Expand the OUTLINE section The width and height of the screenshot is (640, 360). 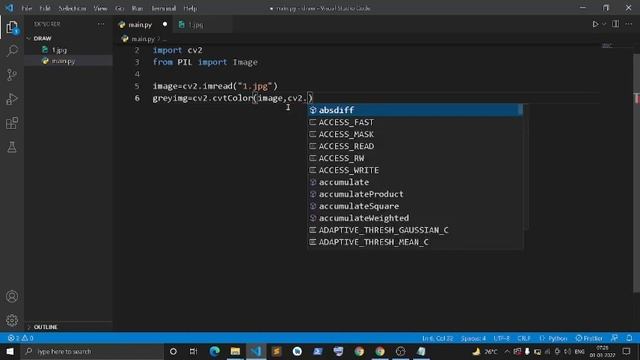[x=68, y=327]
